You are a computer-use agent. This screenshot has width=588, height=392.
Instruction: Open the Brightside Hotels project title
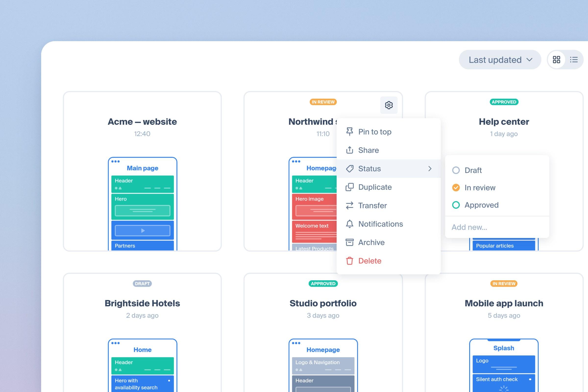(142, 303)
